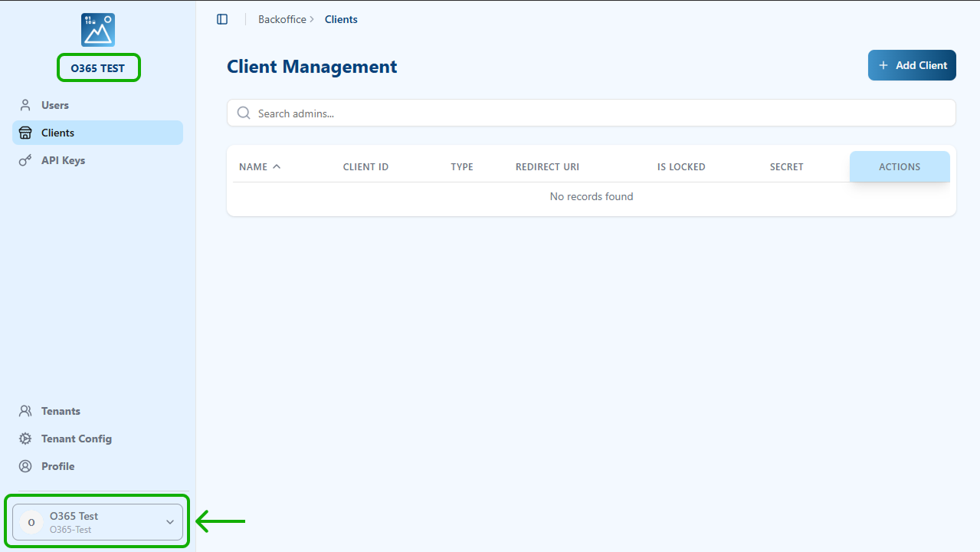Click the Clients storefront icon
The image size is (980, 552).
pos(25,133)
